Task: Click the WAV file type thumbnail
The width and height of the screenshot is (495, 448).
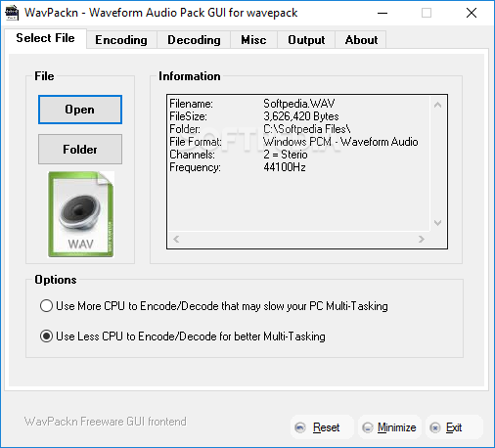Action: (81, 214)
